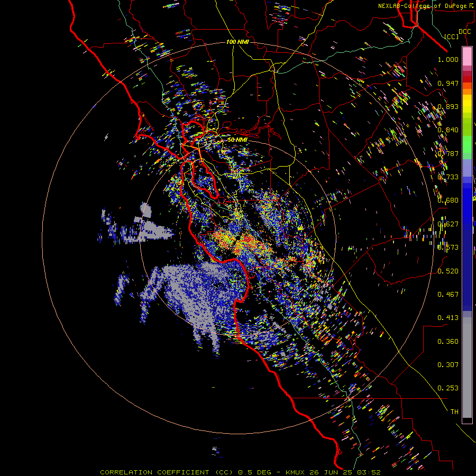Image resolution: width=476 pixels, height=476 pixels.
Task: Select the 0.360 scale value
Action: (x=448, y=341)
